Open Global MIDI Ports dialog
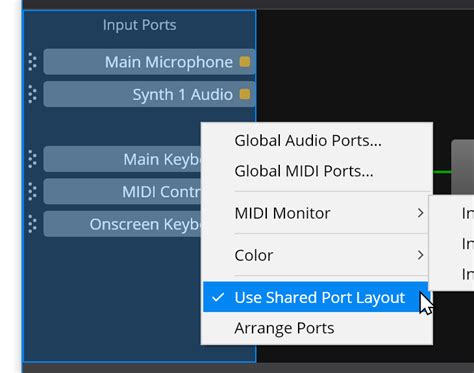This screenshot has height=373, width=474. click(x=304, y=171)
